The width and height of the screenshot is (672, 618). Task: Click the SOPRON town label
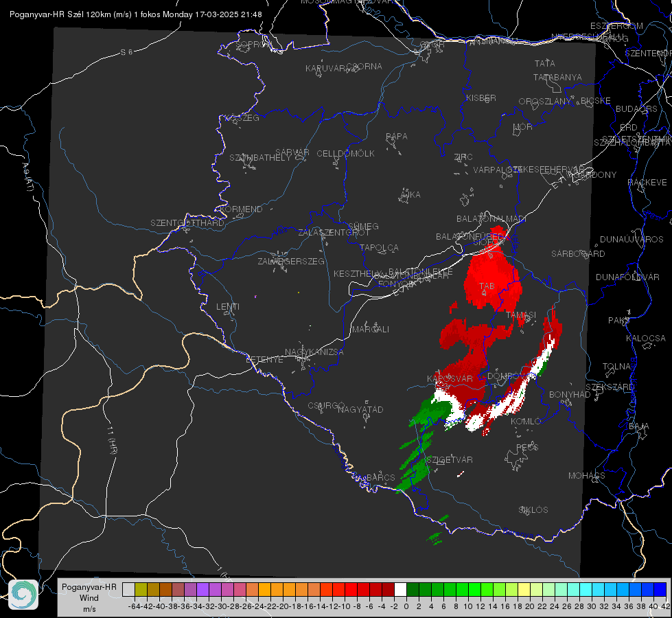pos(254,44)
